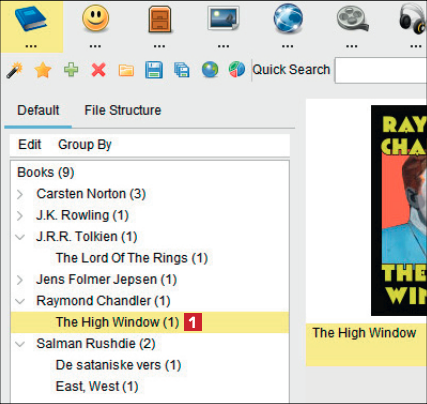Expand the Carsten Norton author node
427x404 pixels.
click(x=20, y=194)
